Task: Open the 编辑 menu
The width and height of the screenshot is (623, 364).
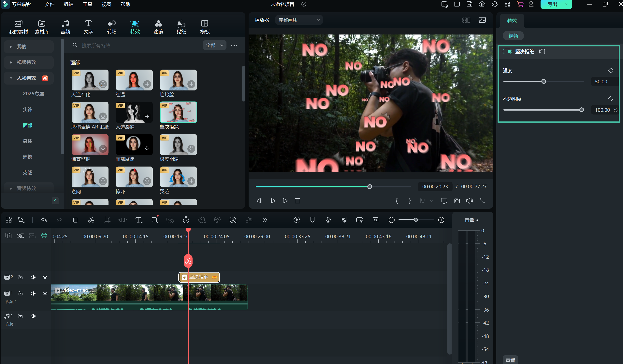Action: click(x=68, y=4)
